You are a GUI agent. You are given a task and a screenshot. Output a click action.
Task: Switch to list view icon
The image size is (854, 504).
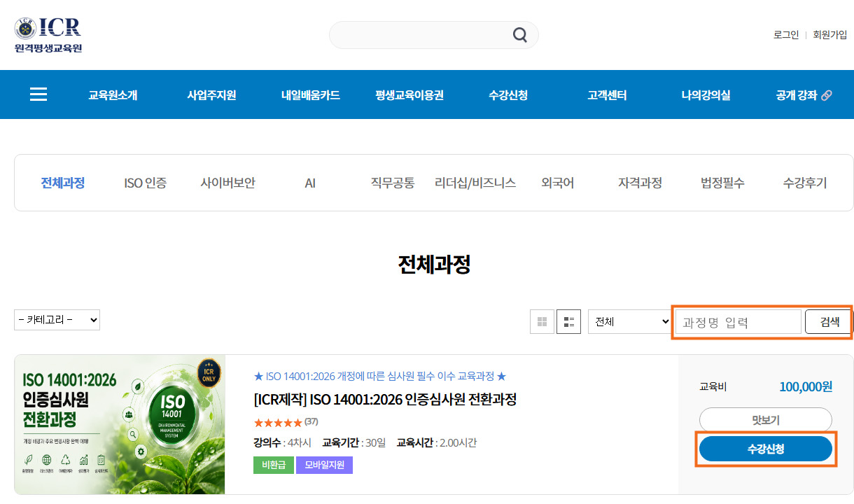[x=569, y=322]
